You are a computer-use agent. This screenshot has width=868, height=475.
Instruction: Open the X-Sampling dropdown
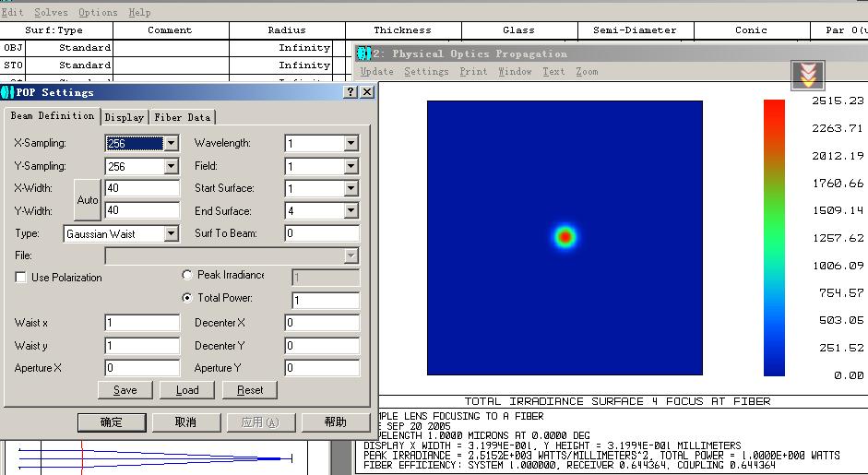click(171, 143)
